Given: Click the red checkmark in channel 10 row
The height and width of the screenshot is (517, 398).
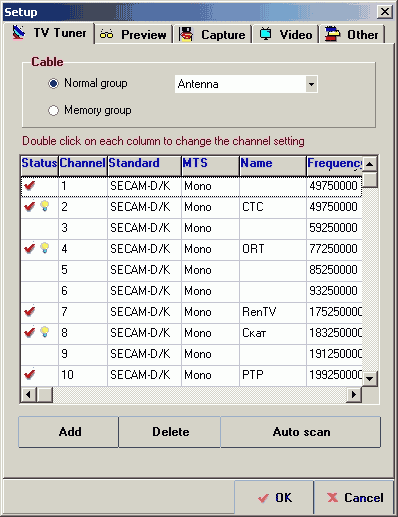Looking at the screenshot, I should (x=30, y=374).
